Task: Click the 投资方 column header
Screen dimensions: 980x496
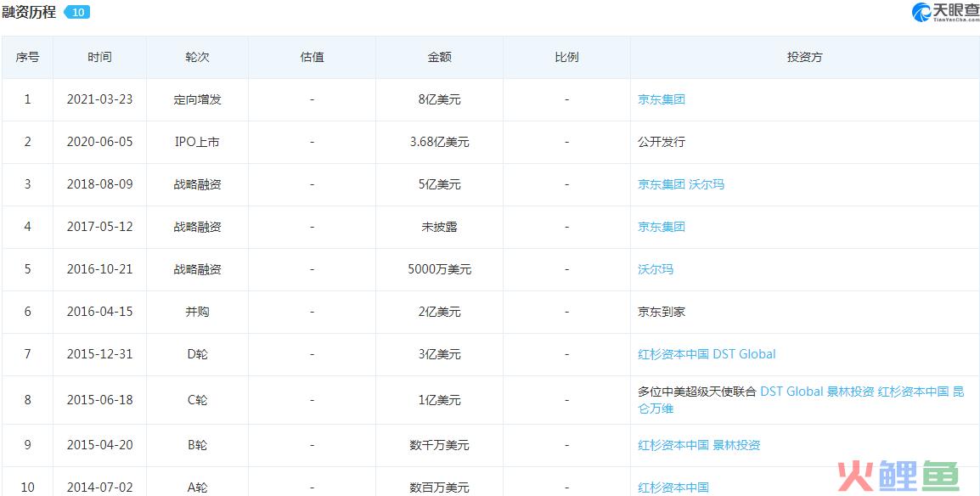Action: click(x=805, y=57)
